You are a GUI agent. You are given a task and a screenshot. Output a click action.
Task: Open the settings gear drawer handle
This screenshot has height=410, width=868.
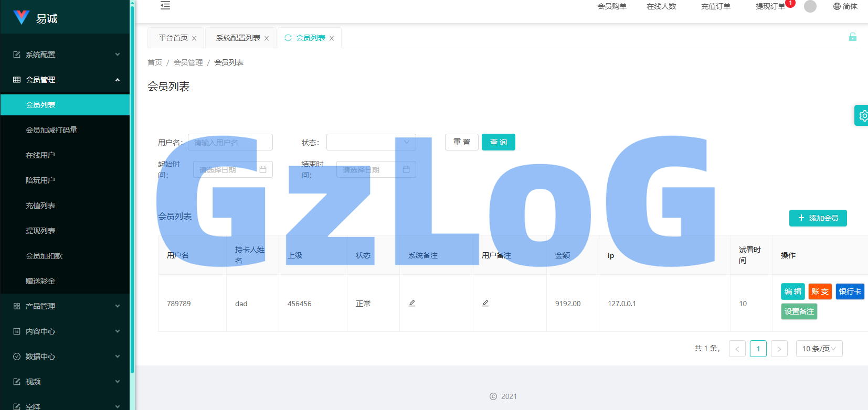coord(862,115)
